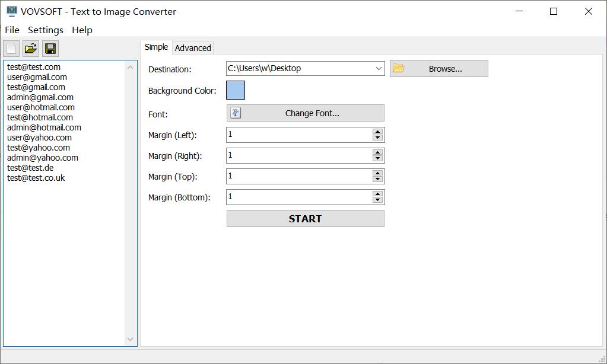
Task: Click Browse… to choose destination folder
Action: click(438, 68)
